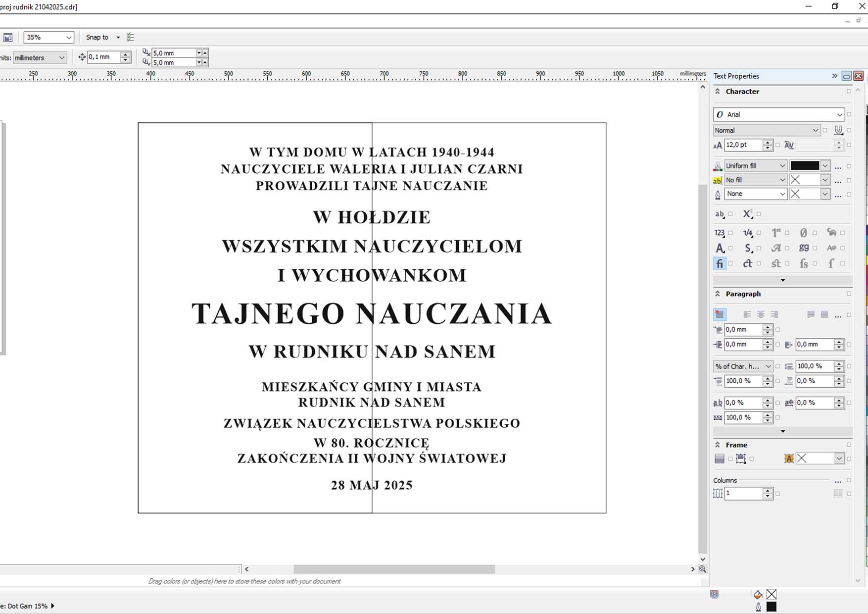Toggle the checkbox beside the font name
The height and width of the screenshot is (614, 868).
tap(849, 114)
